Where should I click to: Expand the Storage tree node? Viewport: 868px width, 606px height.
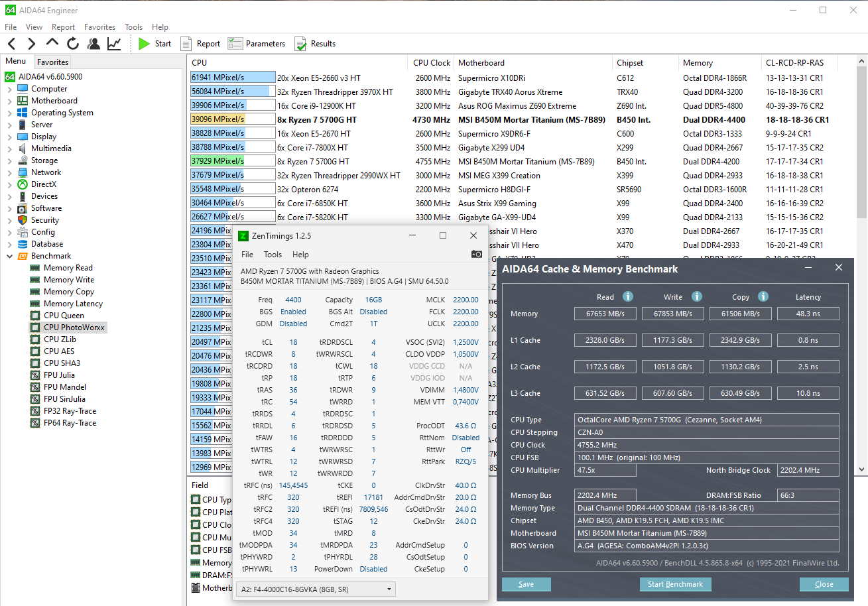(9, 160)
